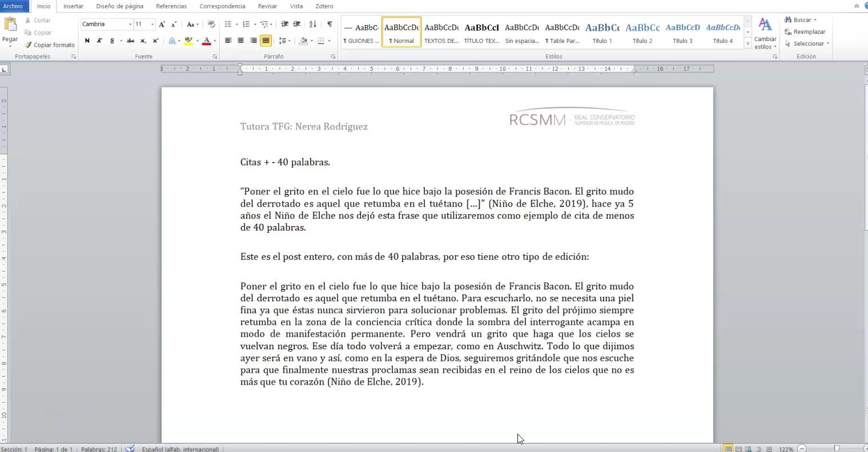Open the highlight color dropdown arrow

[x=197, y=41]
